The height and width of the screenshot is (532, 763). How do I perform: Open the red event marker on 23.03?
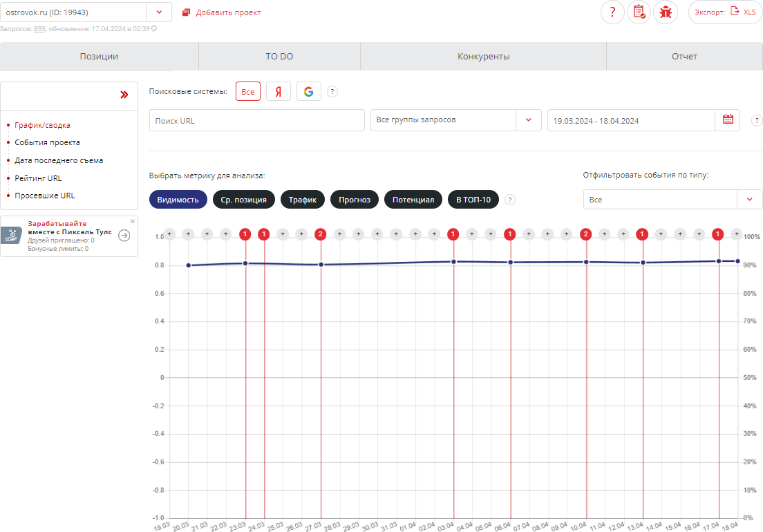(245, 234)
